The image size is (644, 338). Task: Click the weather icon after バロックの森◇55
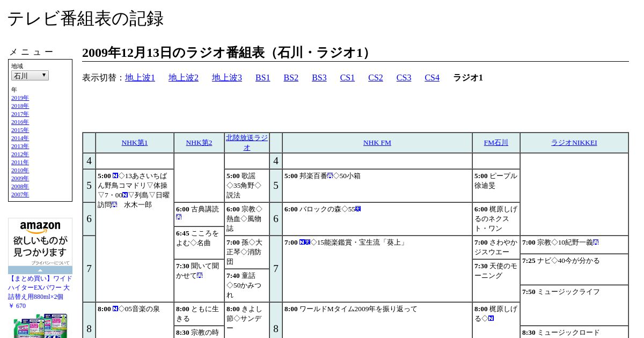(x=358, y=209)
